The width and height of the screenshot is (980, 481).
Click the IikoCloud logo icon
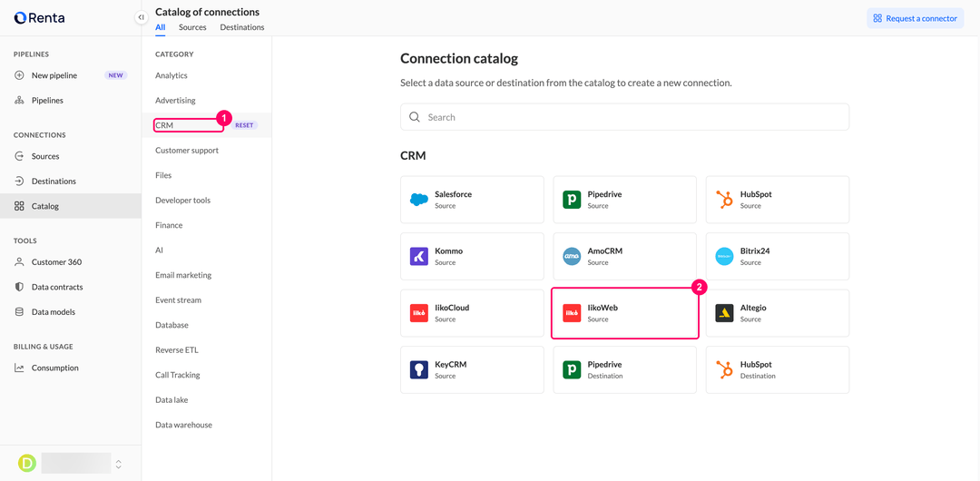[418, 313]
